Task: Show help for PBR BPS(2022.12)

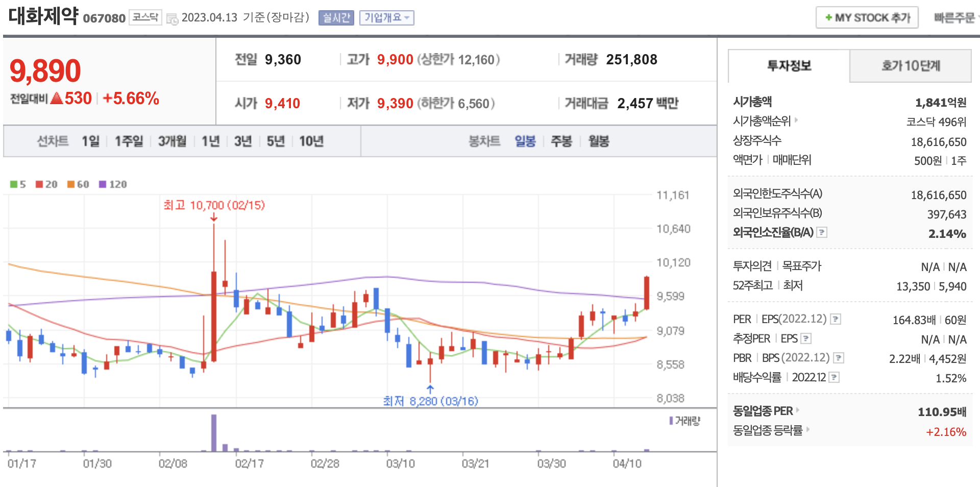Action: 839,358
